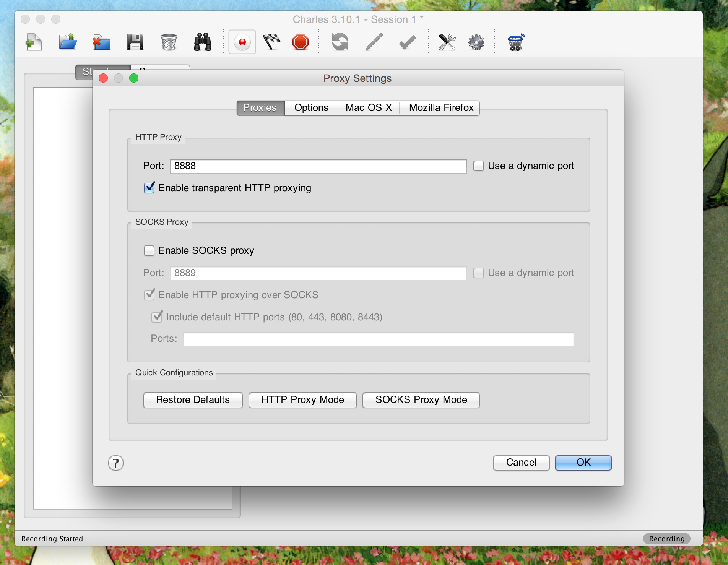Clear session using the trash can icon
This screenshot has height=565, width=728.
coord(169,42)
